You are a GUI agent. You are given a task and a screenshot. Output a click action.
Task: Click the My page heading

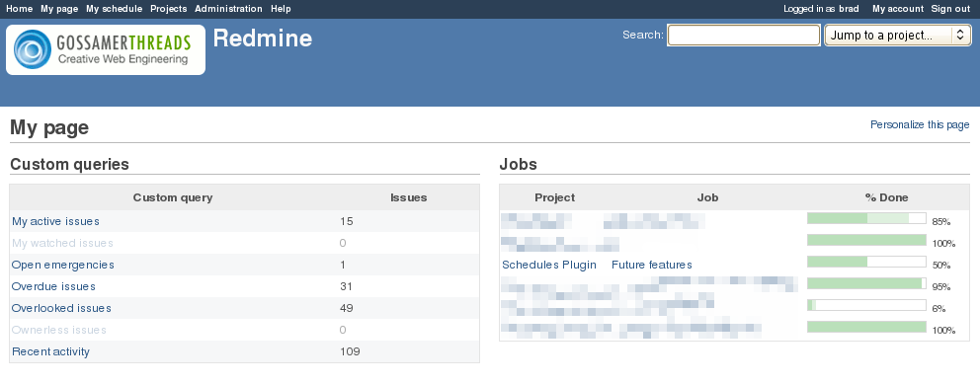pos(49,128)
